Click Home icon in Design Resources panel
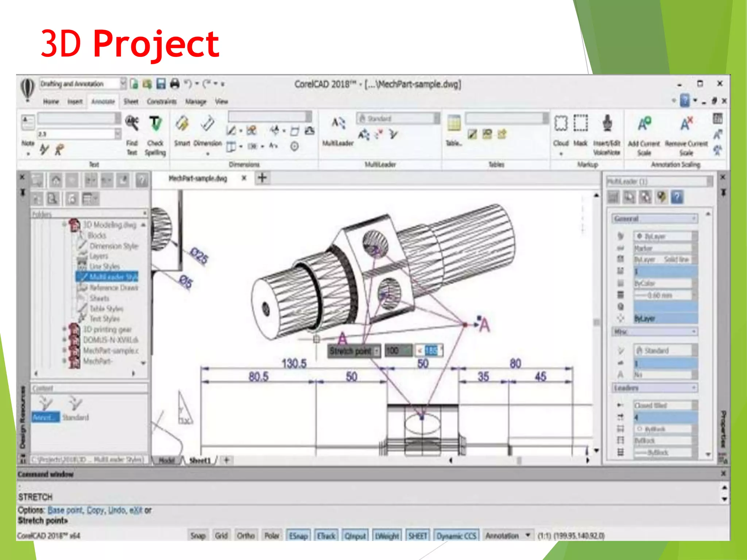Image resolution: width=747 pixels, height=560 pixels. click(56, 180)
